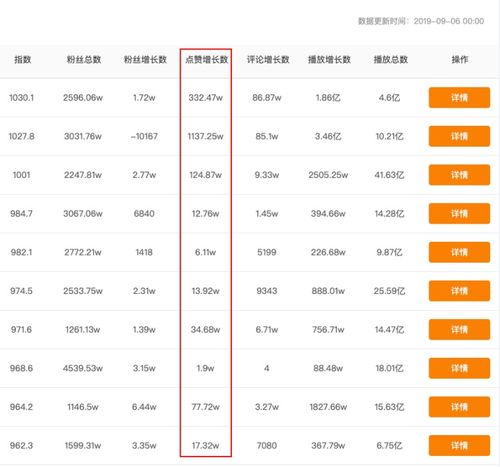
Task: Select the 10.21亿 total plays cell
Action: click(389, 136)
